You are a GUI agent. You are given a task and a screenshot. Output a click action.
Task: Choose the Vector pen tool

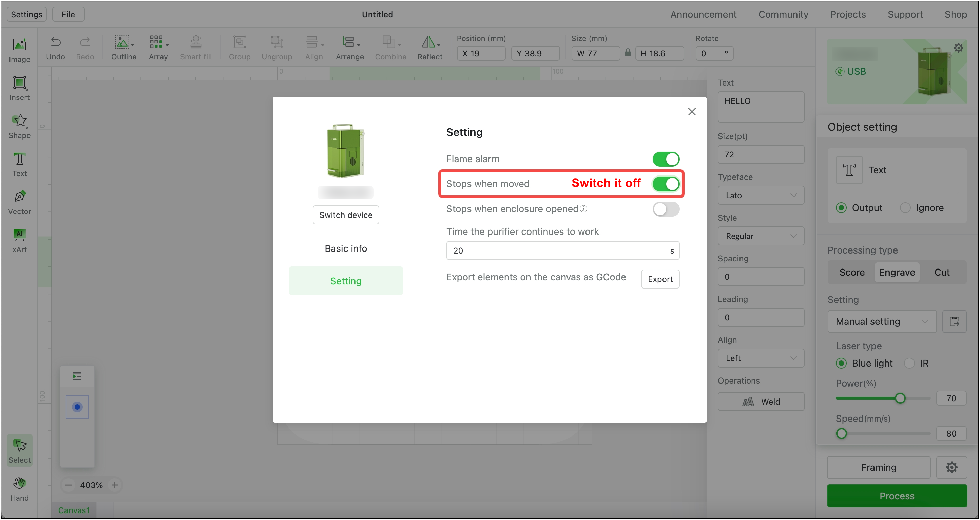(19, 202)
